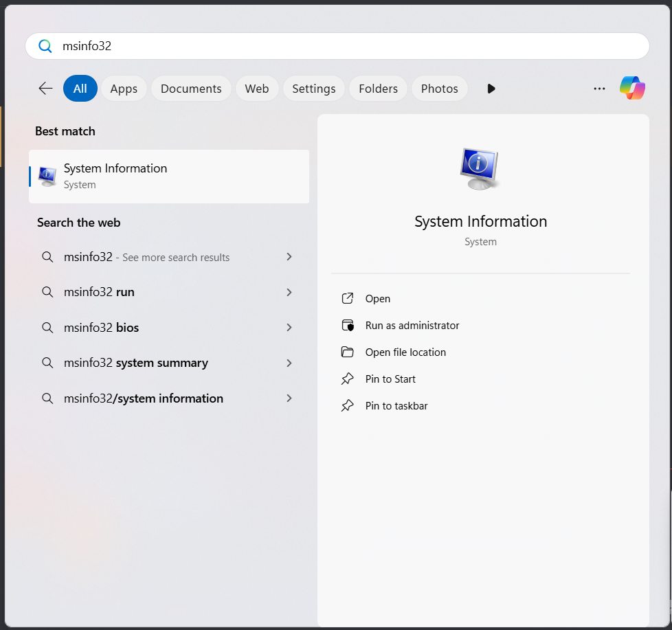Click the search magnifier icon in the search box
The width and height of the screenshot is (672, 630).
[x=45, y=46]
